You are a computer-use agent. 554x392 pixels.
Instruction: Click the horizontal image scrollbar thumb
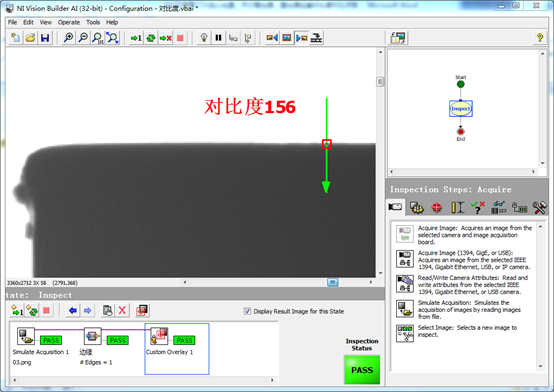[332, 282]
